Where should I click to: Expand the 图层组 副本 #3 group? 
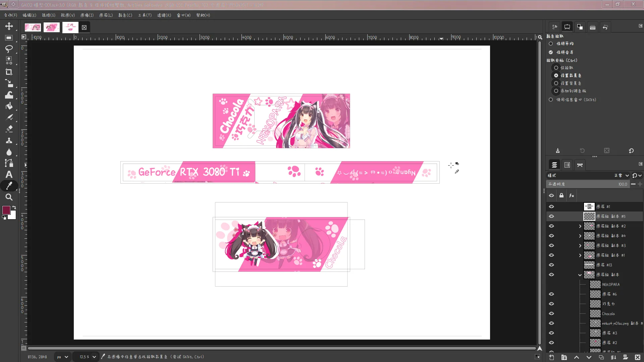point(580,246)
